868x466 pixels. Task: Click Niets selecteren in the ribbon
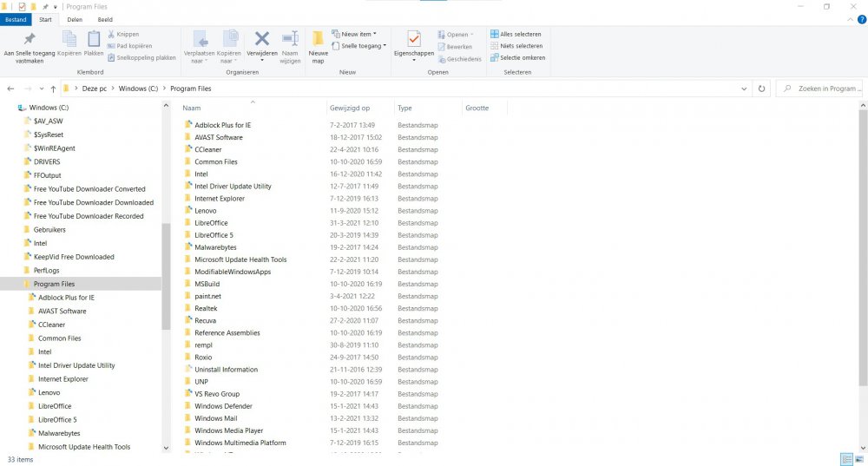pos(521,46)
